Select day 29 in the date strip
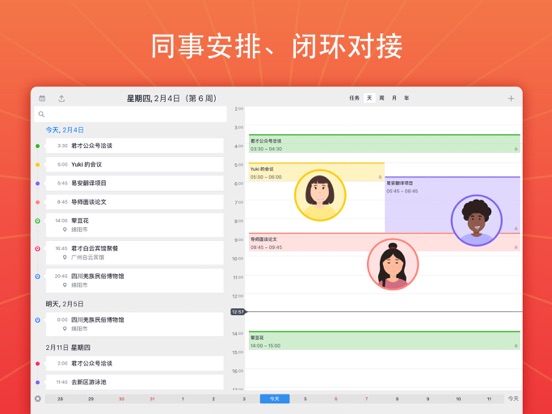 [x=91, y=399]
